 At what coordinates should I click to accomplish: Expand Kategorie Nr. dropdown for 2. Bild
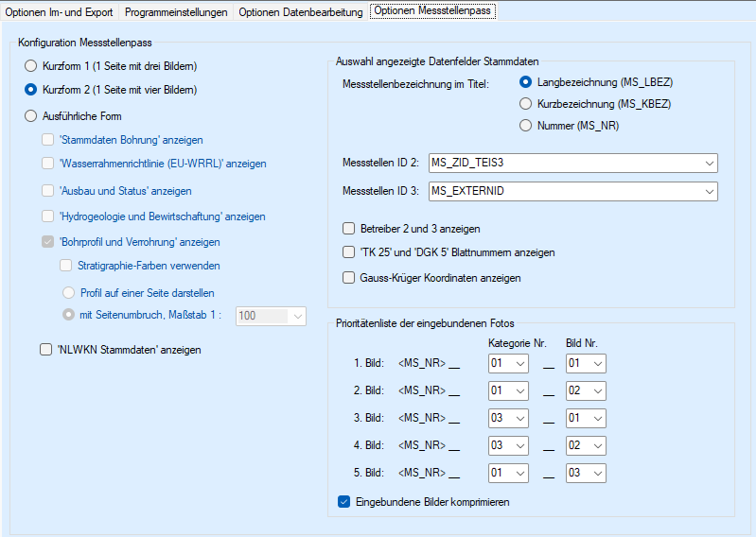coord(508,391)
